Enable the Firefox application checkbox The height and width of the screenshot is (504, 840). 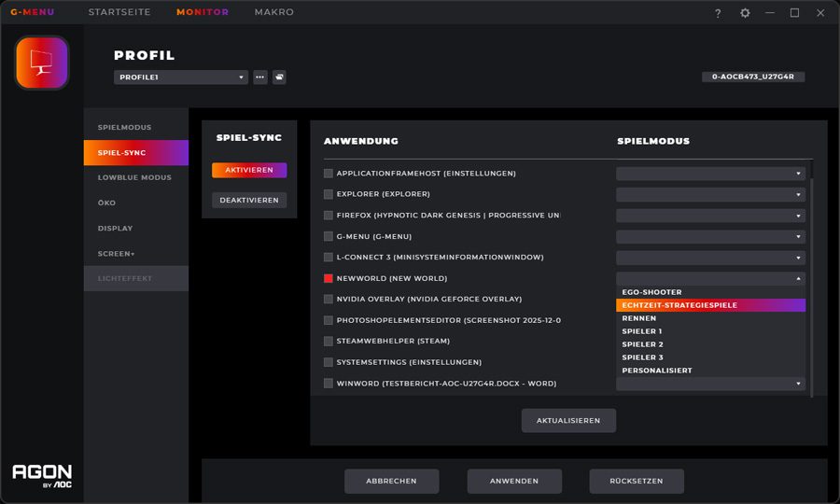point(329,216)
